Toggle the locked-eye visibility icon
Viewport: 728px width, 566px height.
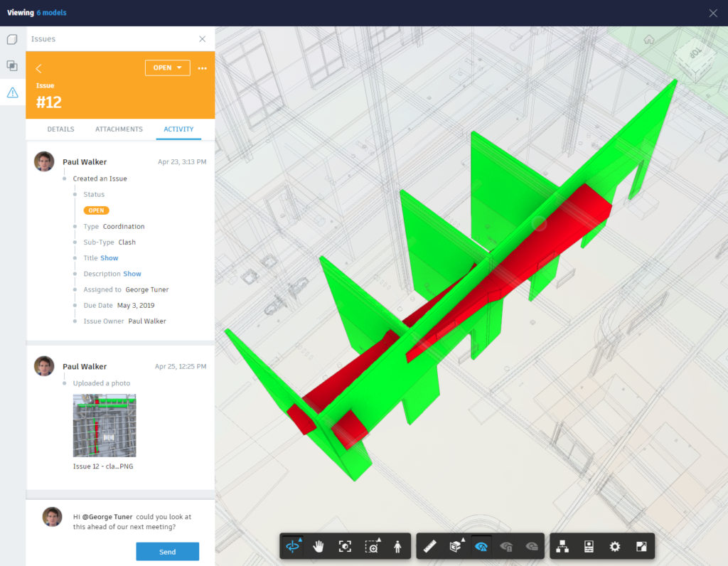[x=506, y=547]
